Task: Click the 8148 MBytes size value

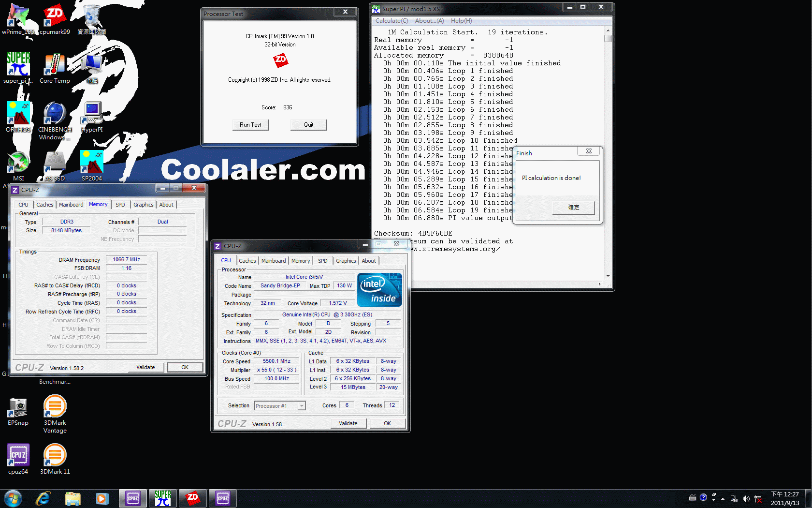Action: [x=66, y=230]
